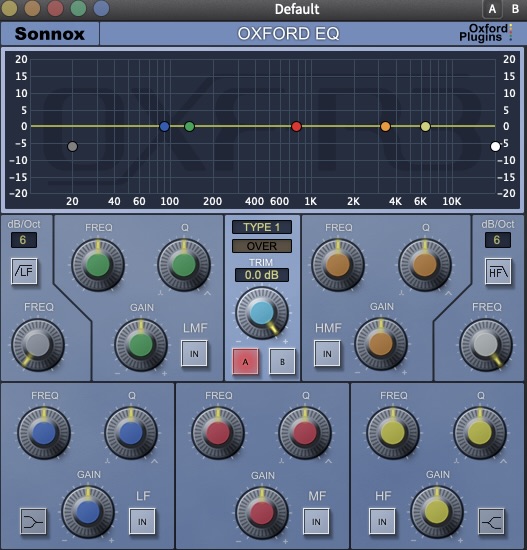Click the green LMF FREQ knob

(98, 265)
